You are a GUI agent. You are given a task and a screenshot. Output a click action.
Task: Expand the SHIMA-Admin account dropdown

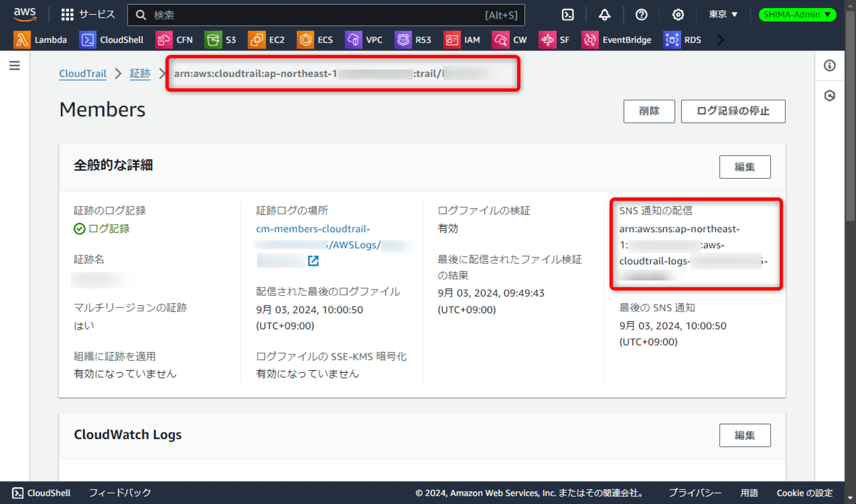(797, 15)
